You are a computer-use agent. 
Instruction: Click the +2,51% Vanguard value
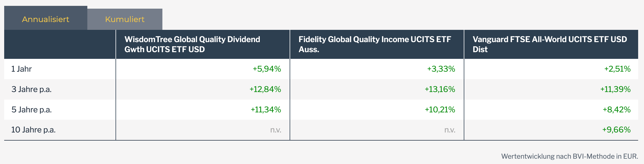(x=617, y=69)
